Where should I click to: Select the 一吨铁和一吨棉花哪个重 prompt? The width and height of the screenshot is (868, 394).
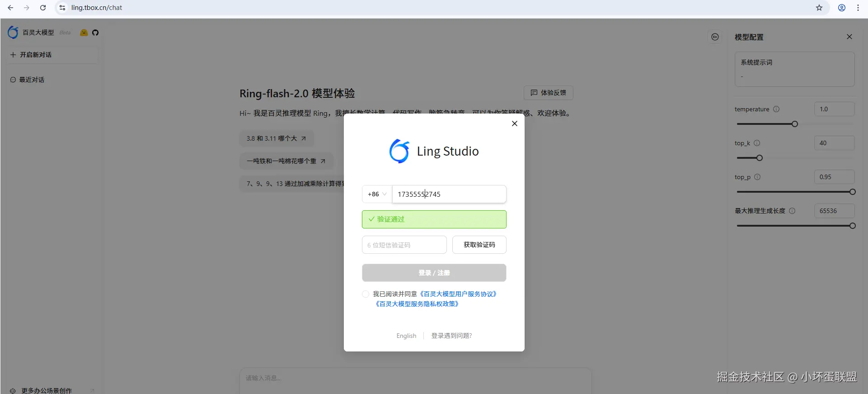(x=286, y=161)
